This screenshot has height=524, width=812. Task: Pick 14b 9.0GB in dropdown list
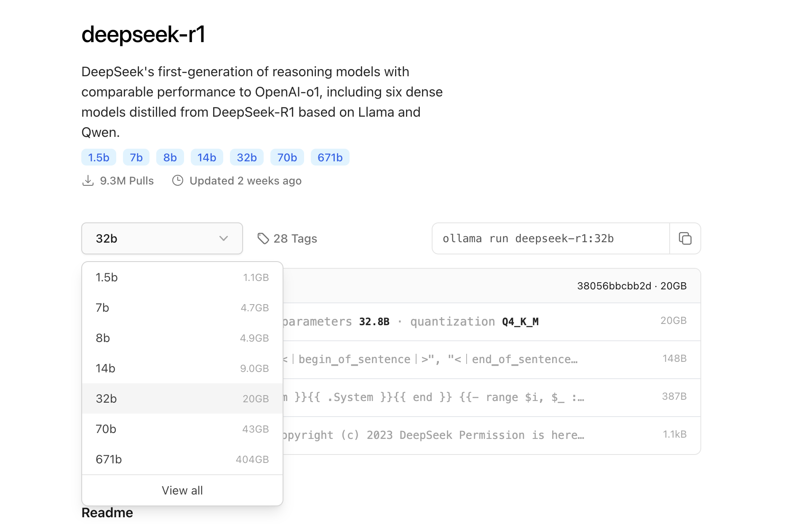click(182, 368)
